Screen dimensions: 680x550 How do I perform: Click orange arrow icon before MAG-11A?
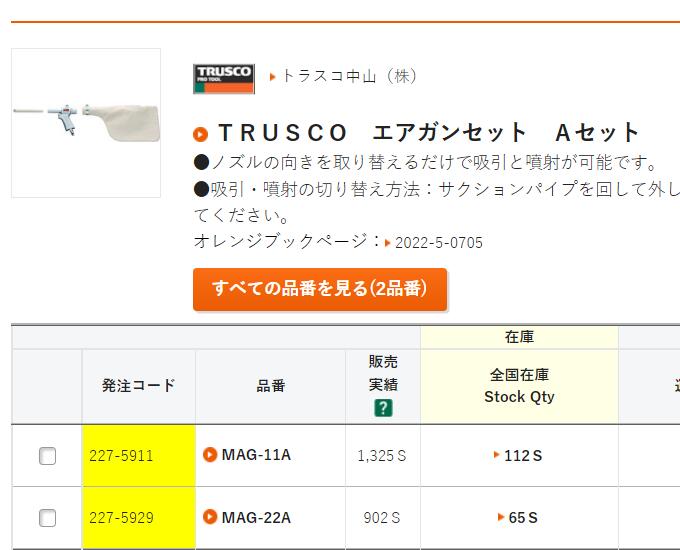(x=210, y=455)
